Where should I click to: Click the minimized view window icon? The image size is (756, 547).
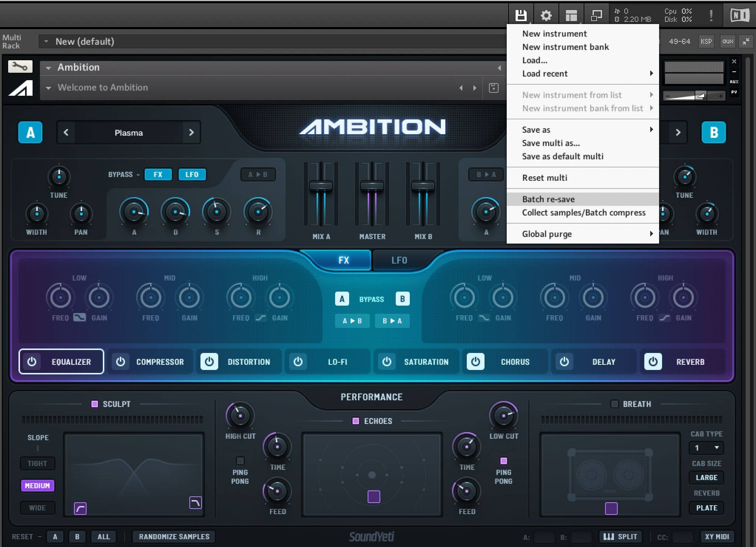(596, 15)
